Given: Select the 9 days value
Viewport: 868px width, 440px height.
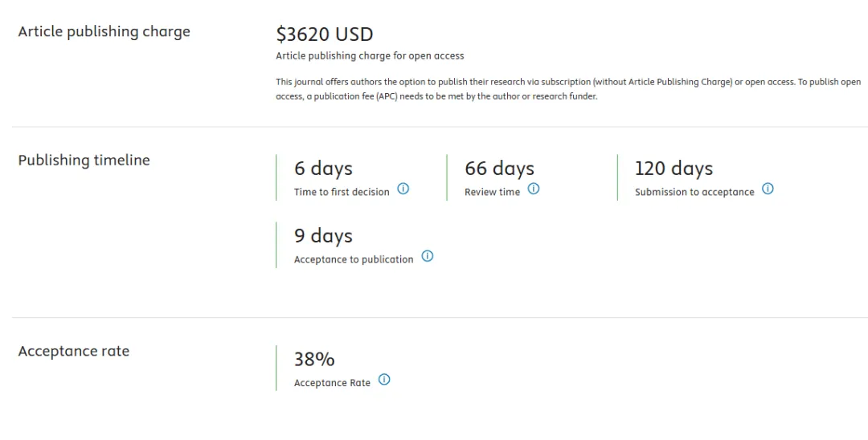Looking at the screenshot, I should (x=323, y=236).
